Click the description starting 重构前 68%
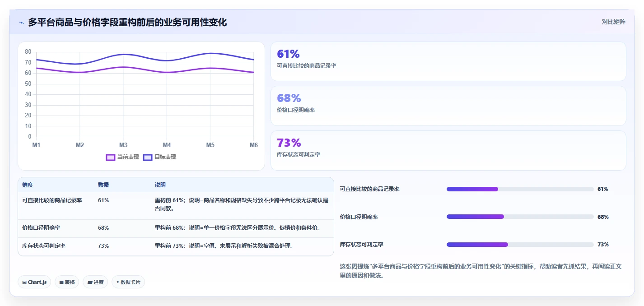 click(238, 228)
